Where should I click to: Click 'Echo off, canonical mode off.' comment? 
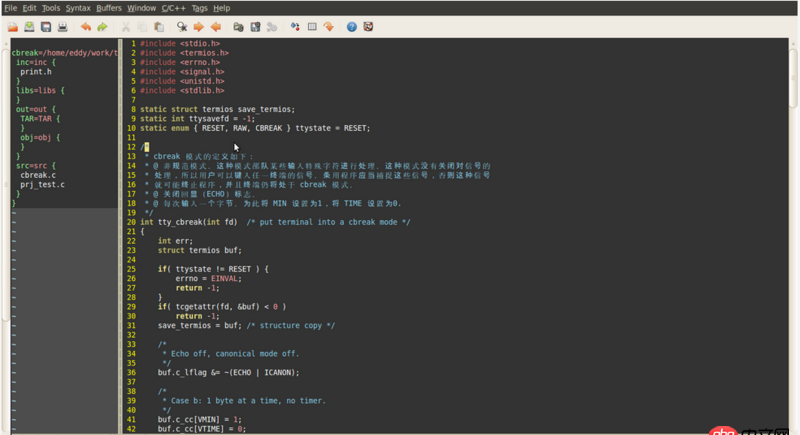[x=235, y=354]
